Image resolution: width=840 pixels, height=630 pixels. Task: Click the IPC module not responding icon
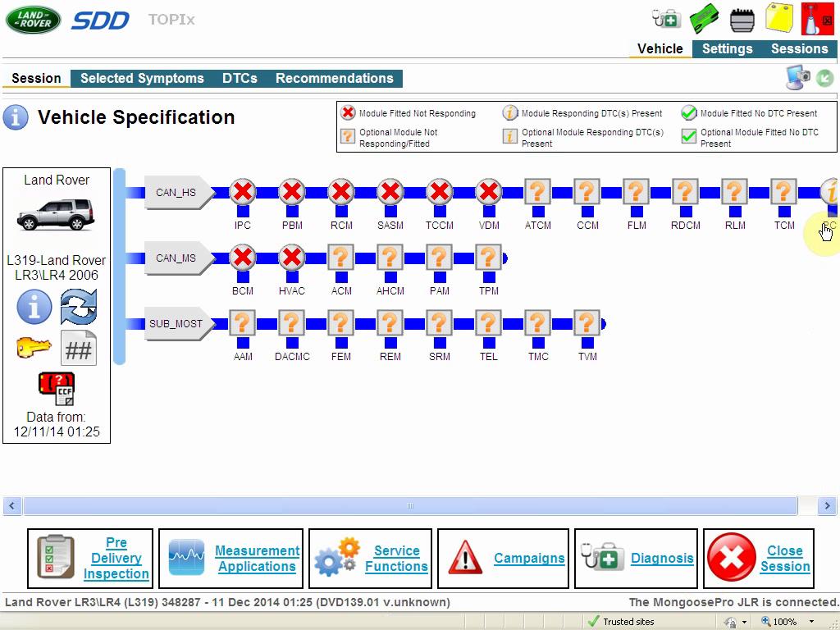click(242, 193)
